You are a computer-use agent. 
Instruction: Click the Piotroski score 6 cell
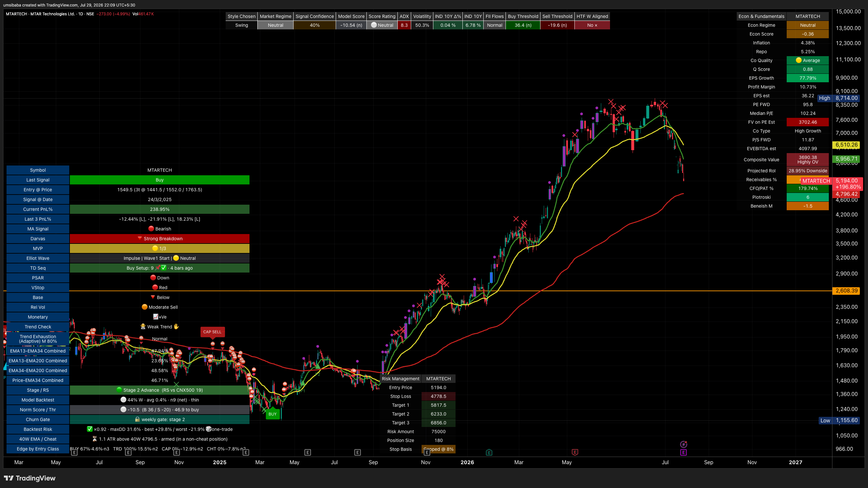(x=808, y=197)
